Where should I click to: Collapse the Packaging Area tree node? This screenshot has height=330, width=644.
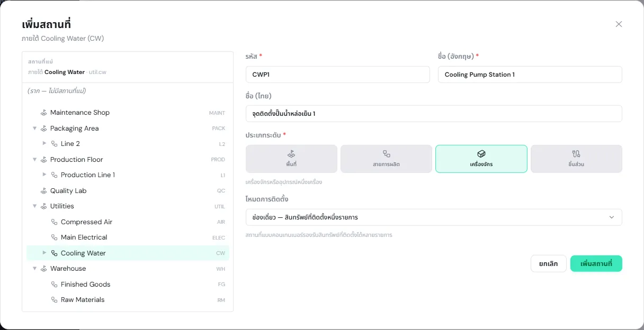point(34,129)
